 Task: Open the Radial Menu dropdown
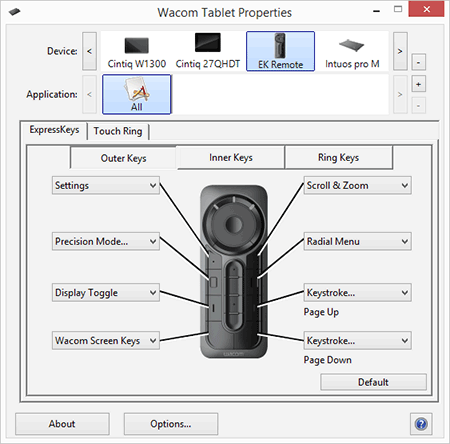[x=357, y=241]
